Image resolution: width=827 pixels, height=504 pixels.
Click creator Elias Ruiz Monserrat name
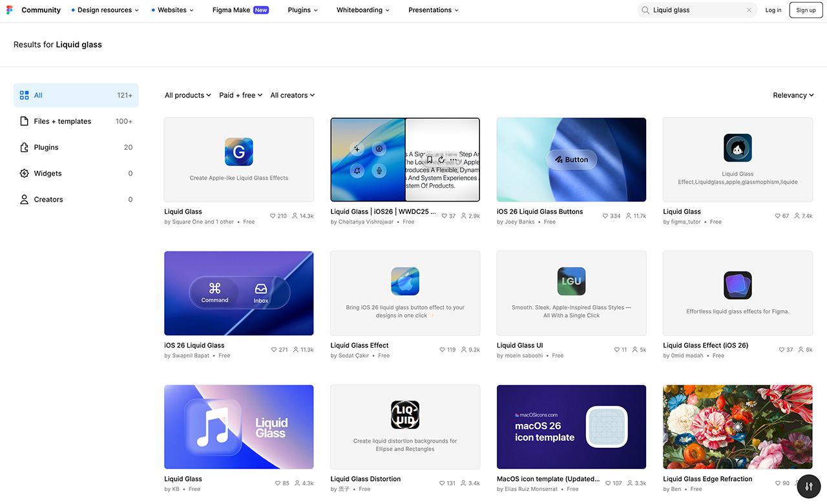(531, 489)
